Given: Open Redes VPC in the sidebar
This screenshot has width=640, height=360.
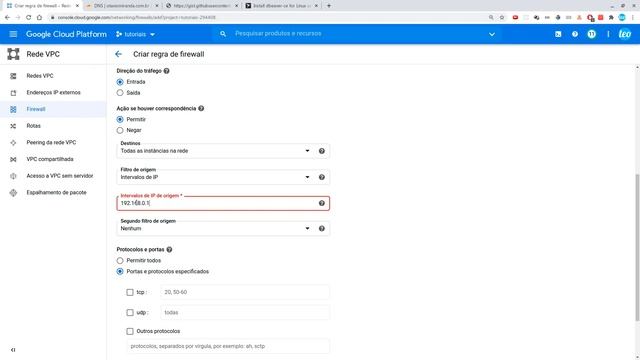Looking at the screenshot, I should [40, 76].
